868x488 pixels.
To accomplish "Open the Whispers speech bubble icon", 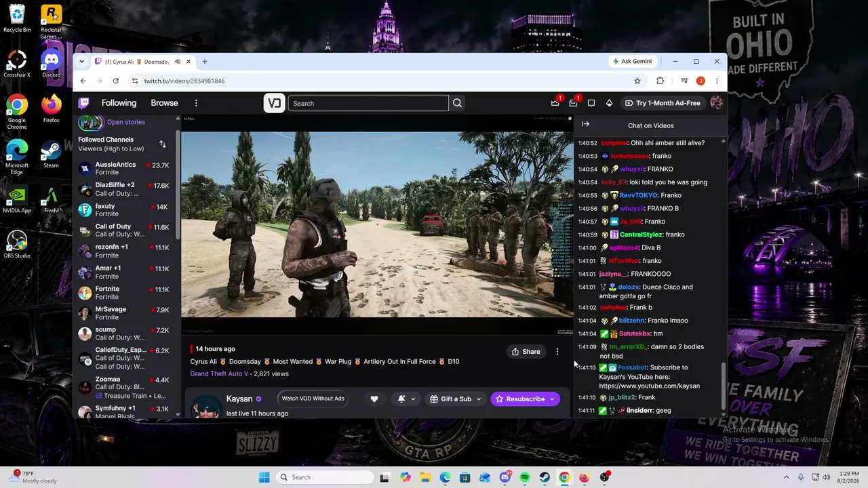I will 591,103.
